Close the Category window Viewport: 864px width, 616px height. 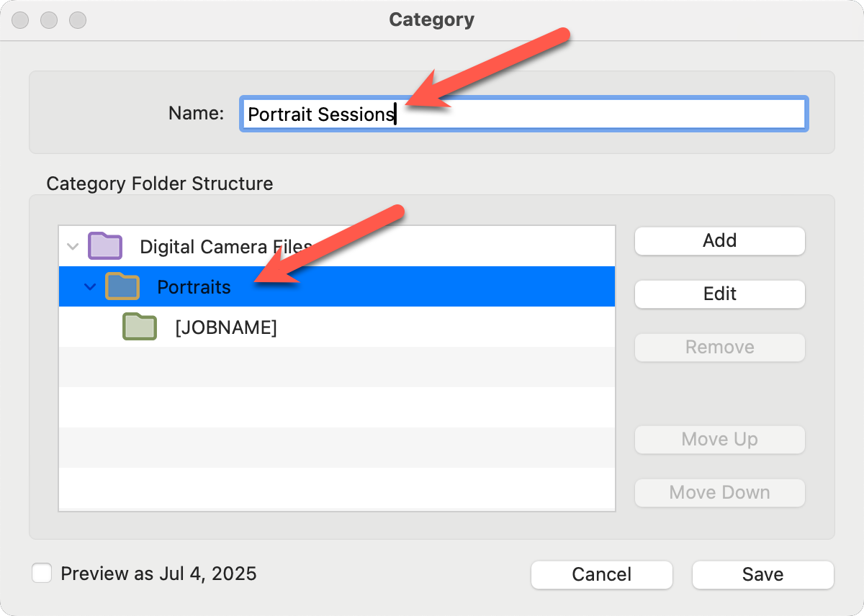[x=20, y=19]
